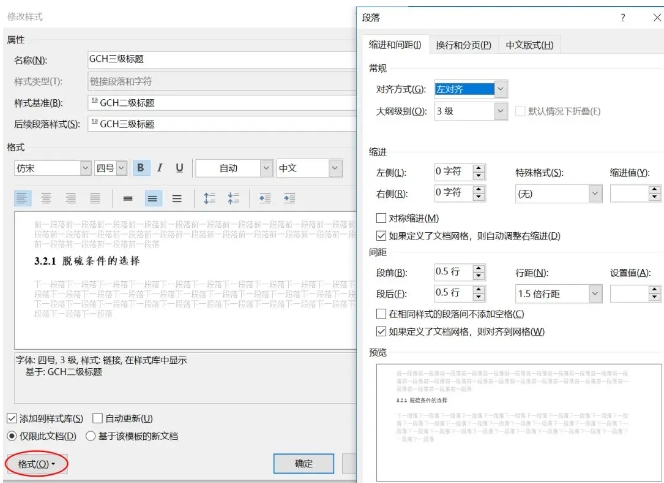The width and height of the screenshot is (664, 483).
Task: Apply right alignment icon
Action: (x=70, y=198)
